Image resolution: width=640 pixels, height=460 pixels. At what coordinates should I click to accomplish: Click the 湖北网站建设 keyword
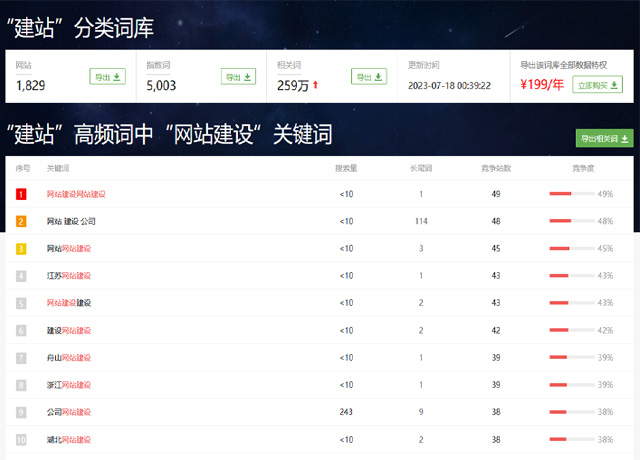69,439
